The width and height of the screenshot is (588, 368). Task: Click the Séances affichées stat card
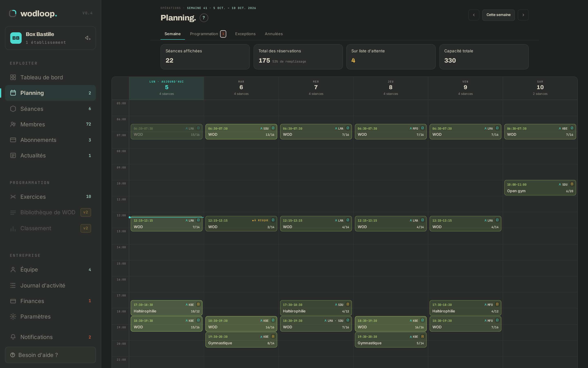point(205,57)
